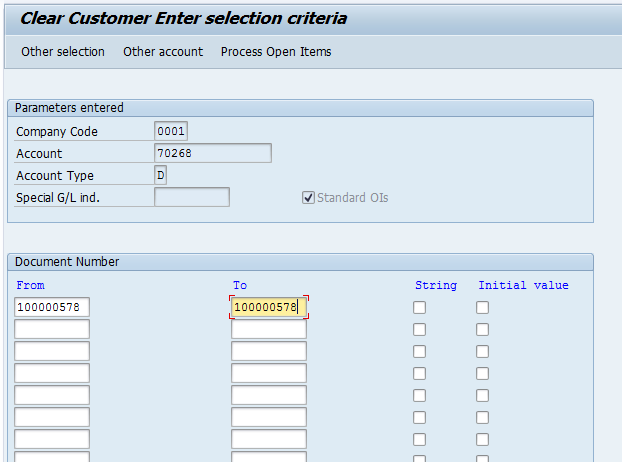
Task: Check String box in fourth row
Action: click(x=419, y=374)
